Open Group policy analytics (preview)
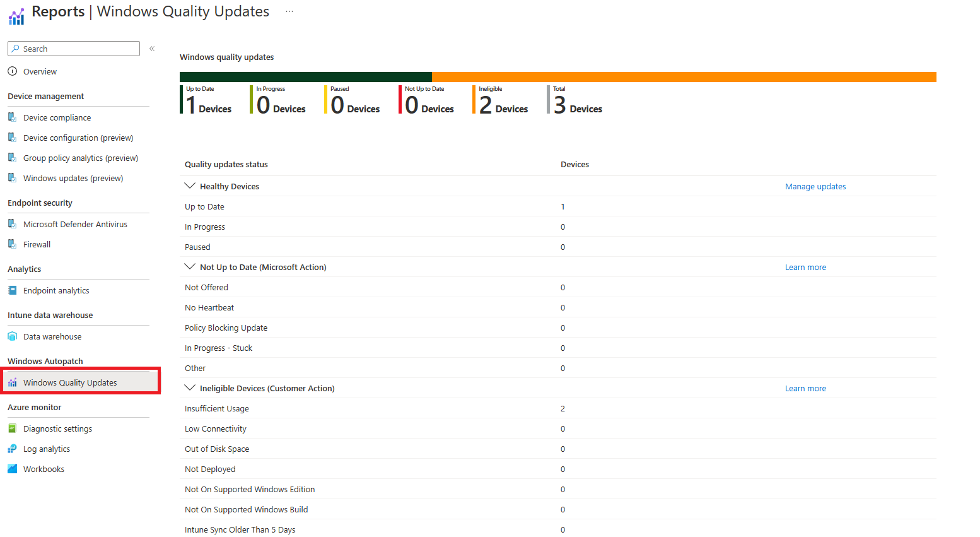 click(x=81, y=158)
